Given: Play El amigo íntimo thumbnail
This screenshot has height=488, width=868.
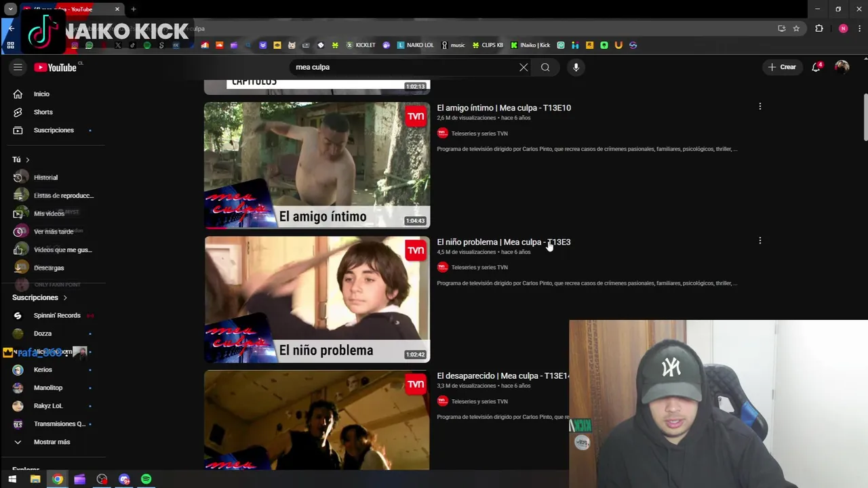Looking at the screenshot, I should (x=317, y=165).
